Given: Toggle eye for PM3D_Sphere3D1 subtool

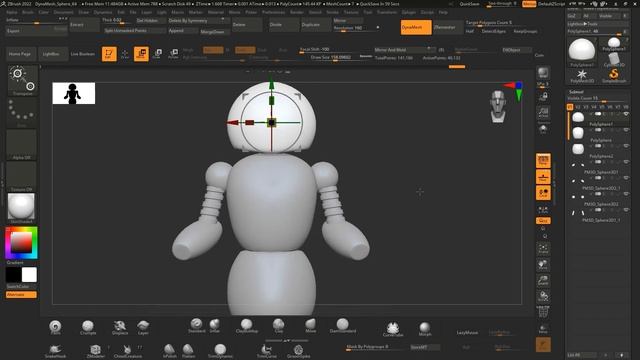Looking at the screenshot, I should [x=626, y=162].
